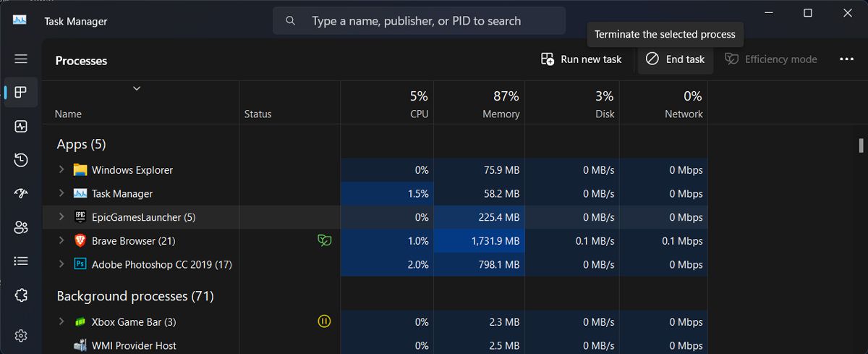This screenshot has height=354, width=868.
Task: Open the Performance page in sidebar
Action: click(x=21, y=127)
